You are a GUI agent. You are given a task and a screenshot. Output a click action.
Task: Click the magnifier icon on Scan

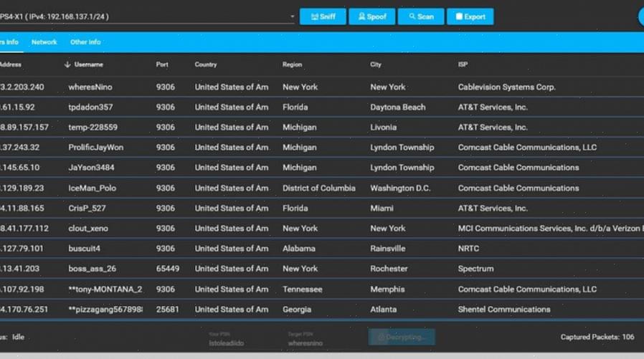pyautogui.click(x=412, y=16)
